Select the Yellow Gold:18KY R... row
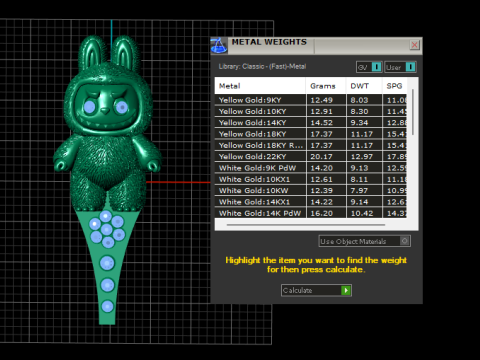The height and width of the screenshot is (360, 480). (x=311, y=145)
